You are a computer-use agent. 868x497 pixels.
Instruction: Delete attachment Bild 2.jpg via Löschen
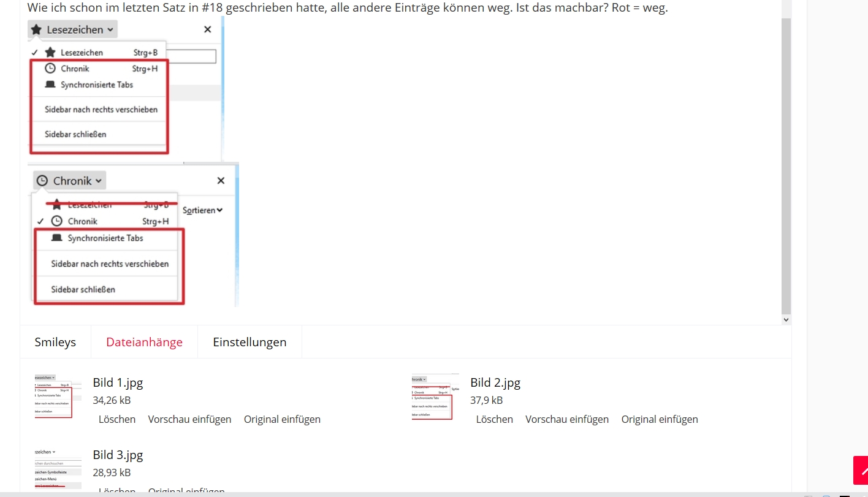coord(495,419)
